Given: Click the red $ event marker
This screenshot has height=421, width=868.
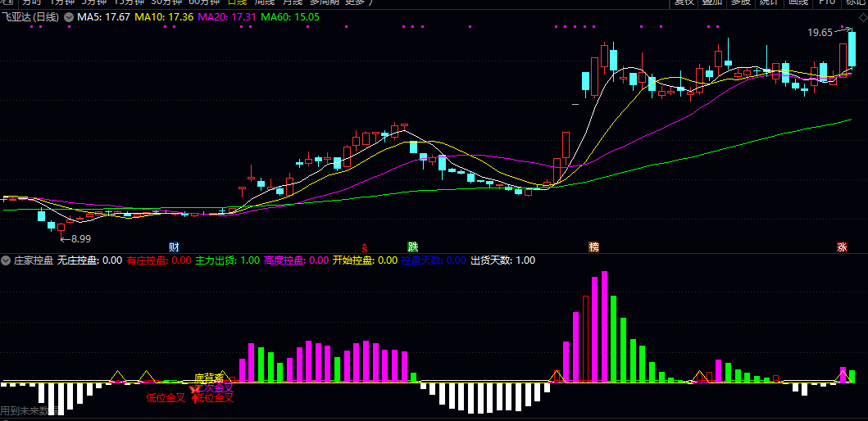Looking at the screenshot, I should click(365, 247).
